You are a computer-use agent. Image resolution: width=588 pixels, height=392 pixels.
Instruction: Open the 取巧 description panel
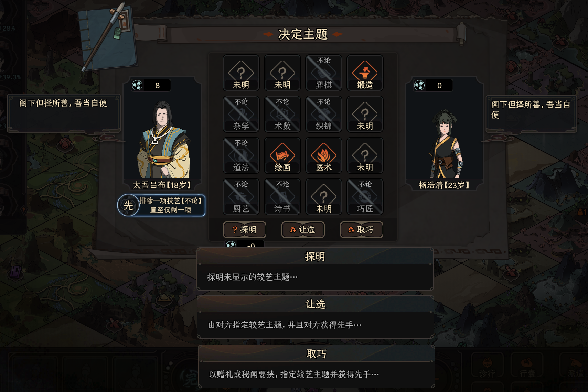point(316,367)
